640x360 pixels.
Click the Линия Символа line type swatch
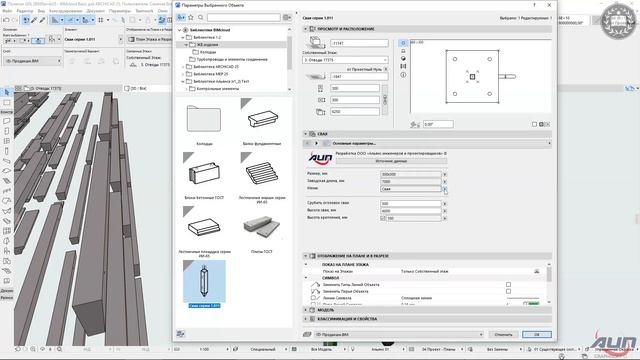(523, 298)
